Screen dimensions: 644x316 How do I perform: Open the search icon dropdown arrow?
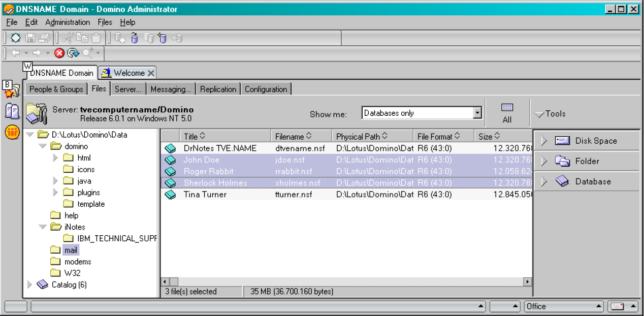pos(99,53)
